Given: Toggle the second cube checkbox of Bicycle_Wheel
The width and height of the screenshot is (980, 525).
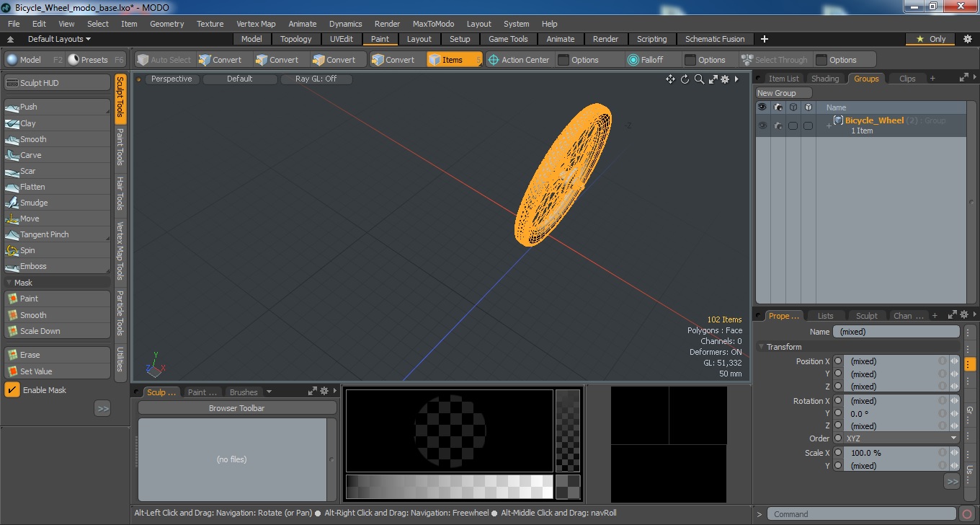Looking at the screenshot, I should pyautogui.click(x=808, y=125).
